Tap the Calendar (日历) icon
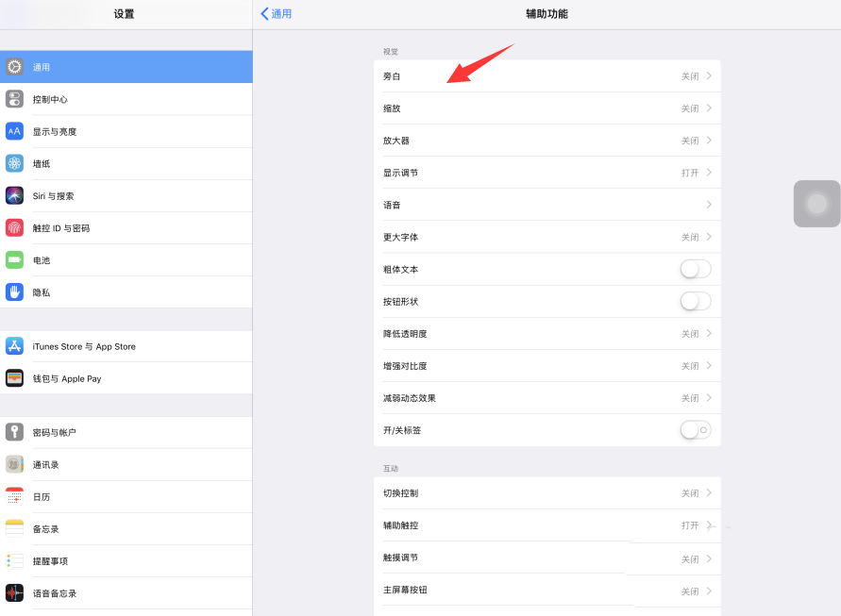The width and height of the screenshot is (841, 616). [14, 496]
